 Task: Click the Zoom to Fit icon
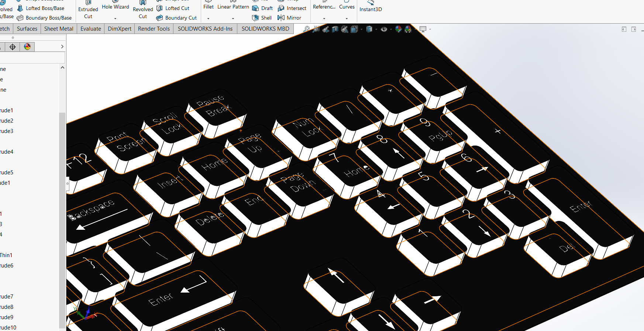[306, 29]
